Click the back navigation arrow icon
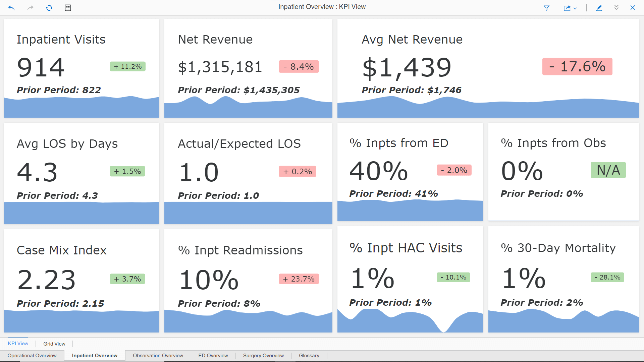Viewport: 644px width, 362px height. pyautogui.click(x=11, y=7)
